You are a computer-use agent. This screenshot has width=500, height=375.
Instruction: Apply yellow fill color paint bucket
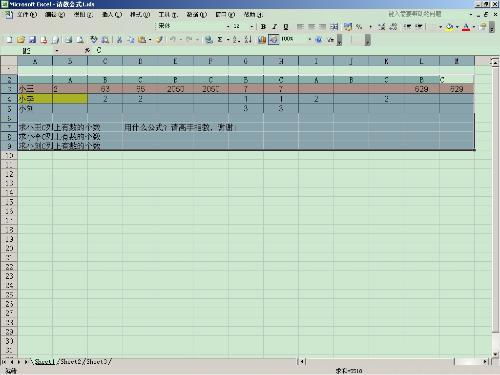coord(450,27)
